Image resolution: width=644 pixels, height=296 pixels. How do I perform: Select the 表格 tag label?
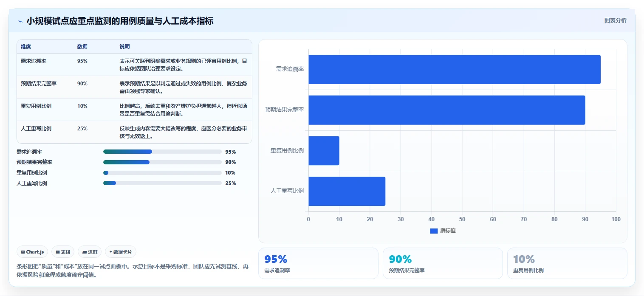tap(65, 252)
